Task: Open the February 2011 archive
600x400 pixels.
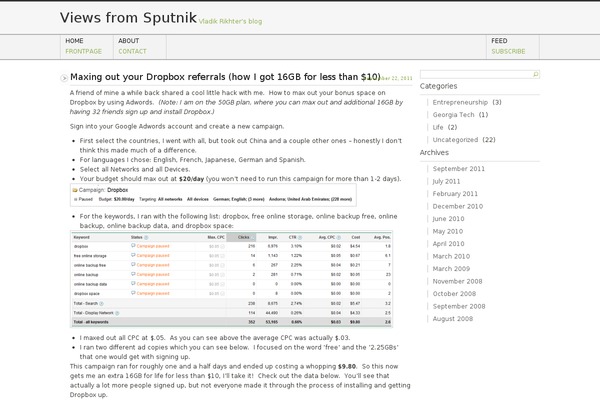Action: pos(455,194)
